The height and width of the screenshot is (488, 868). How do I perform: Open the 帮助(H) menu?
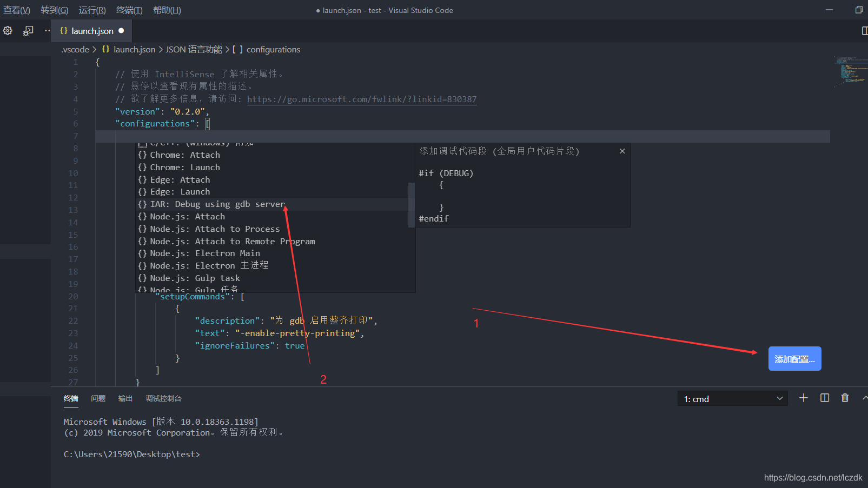167,10
